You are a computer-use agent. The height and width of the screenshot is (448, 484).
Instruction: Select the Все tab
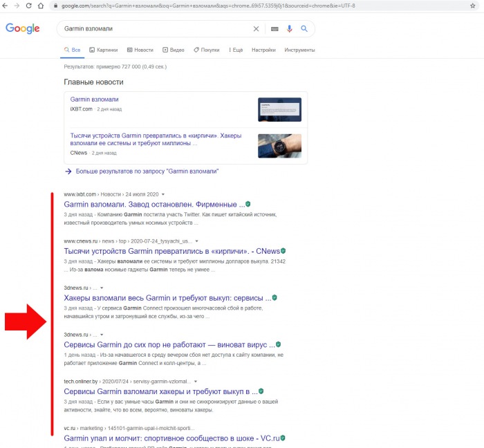coord(72,50)
